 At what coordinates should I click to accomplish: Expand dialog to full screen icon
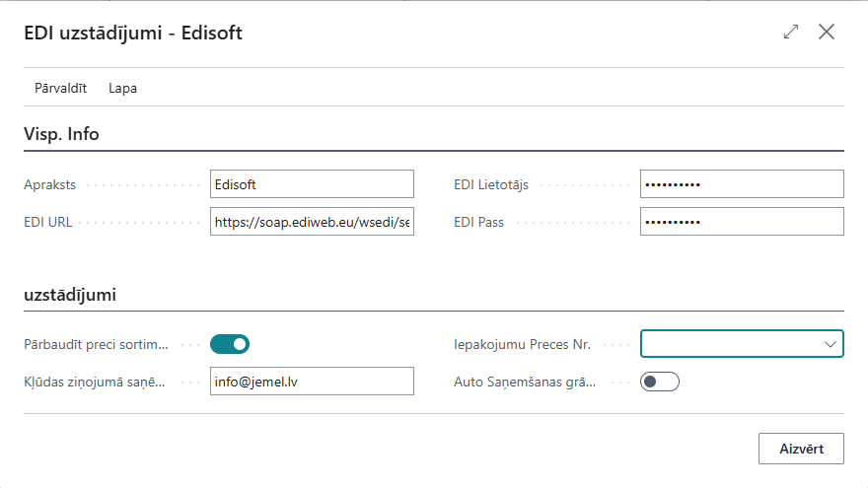pos(791,33)
